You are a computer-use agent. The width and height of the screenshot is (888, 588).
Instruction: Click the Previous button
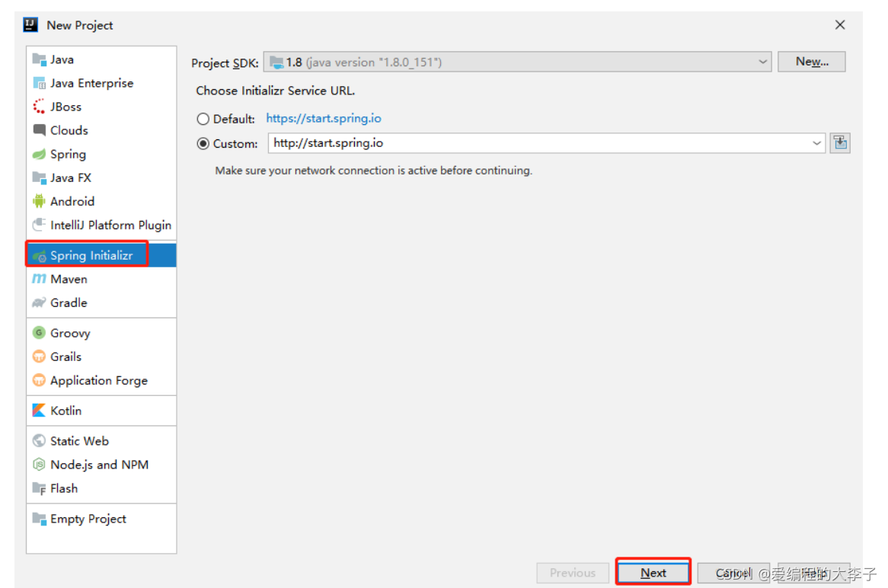click(x=573, y=573)
